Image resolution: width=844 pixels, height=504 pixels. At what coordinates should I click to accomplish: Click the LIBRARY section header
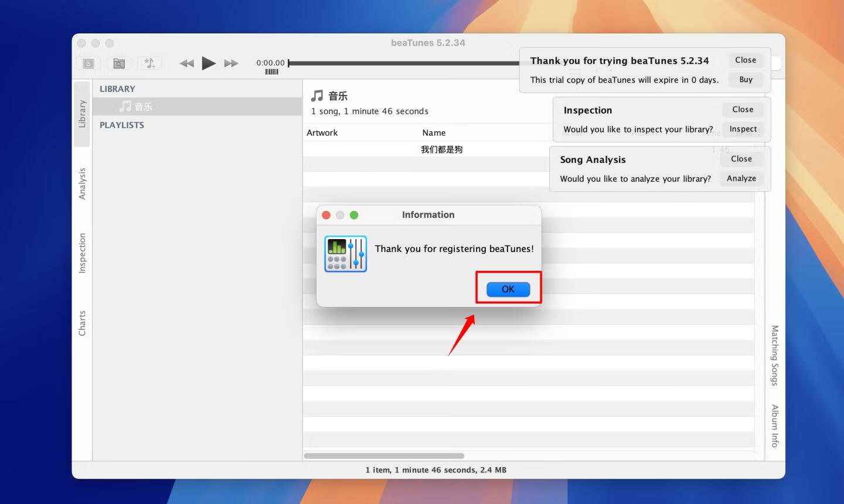[117, 89]
